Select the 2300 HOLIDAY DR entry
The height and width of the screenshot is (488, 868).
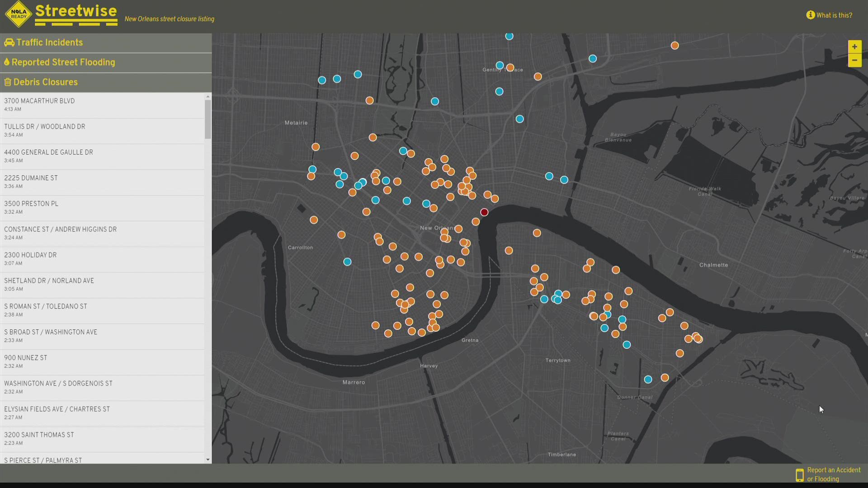pos(102,260)
